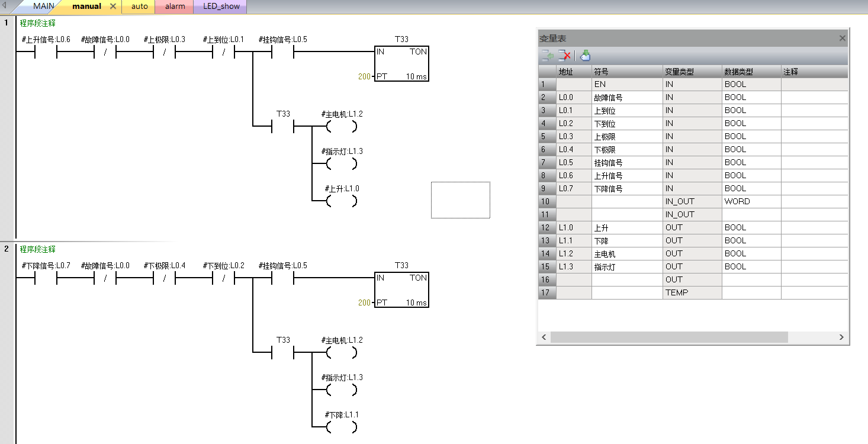The width and height of the screenshot is (868, 444).
Task: Select the T33 TON timer block in network 1
Action: click(x=401, y=64)
